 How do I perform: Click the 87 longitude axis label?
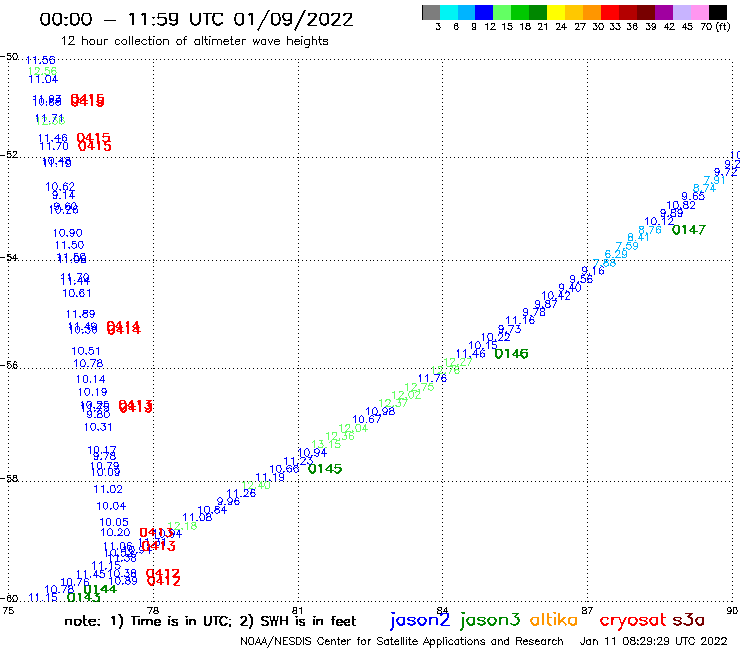(x=587, y=611)
